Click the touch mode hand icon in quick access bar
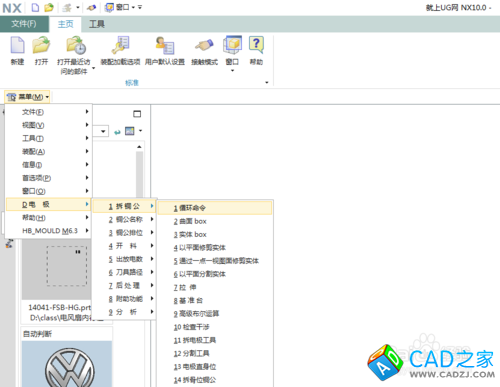The width and height of the screenshot is (500, 387). (91, 7)
